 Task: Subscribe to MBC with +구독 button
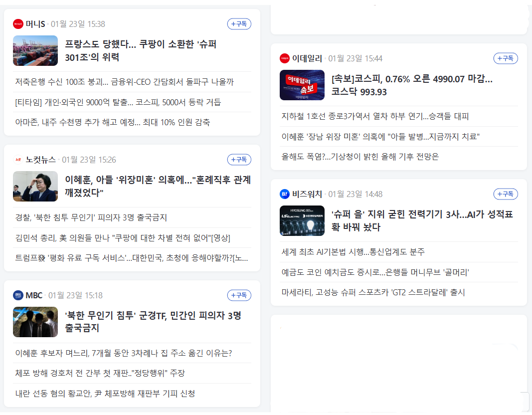coord(239,295)
